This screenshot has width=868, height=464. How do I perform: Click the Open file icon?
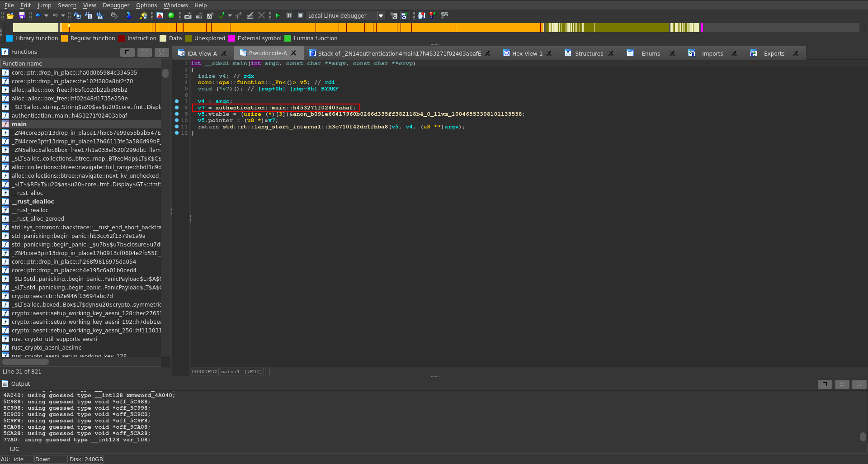point(10,16)
